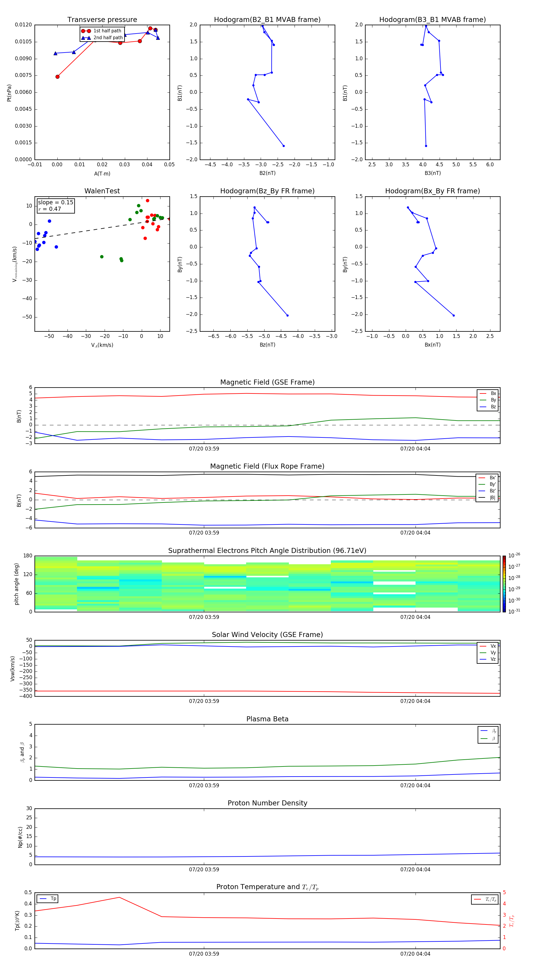Screen dimensions: 535x980
Task: Click the 'Hodogram(Bx_By FR frame)' title
Action: [x=432, y=191]
